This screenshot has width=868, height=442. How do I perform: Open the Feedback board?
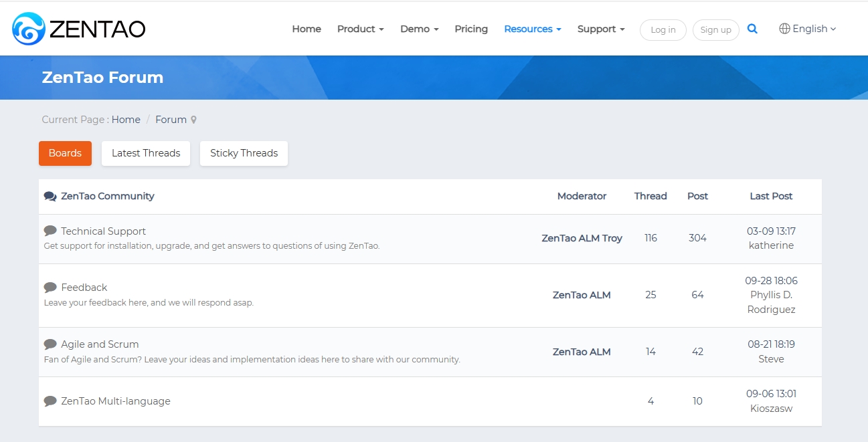[x=84, y=288]
